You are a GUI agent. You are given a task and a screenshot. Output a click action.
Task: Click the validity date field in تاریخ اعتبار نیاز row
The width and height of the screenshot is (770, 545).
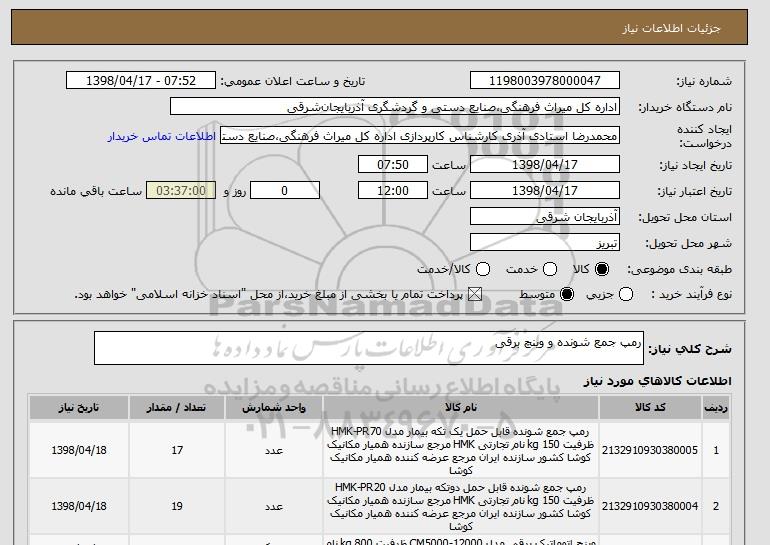click(x=545, y=191)
